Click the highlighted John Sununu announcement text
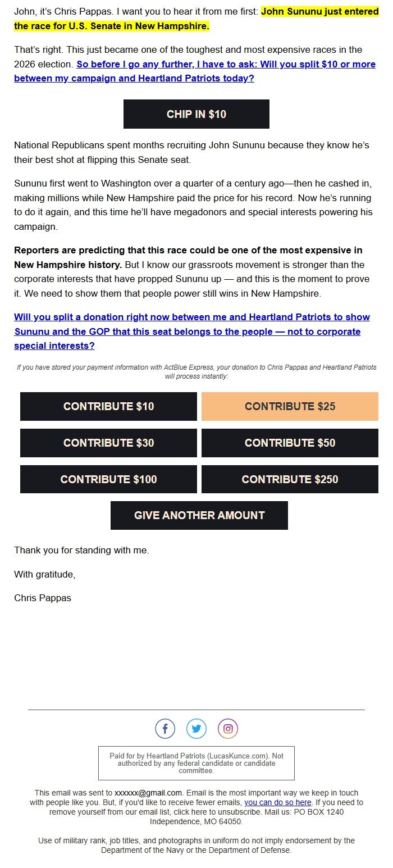 [196, 19]
